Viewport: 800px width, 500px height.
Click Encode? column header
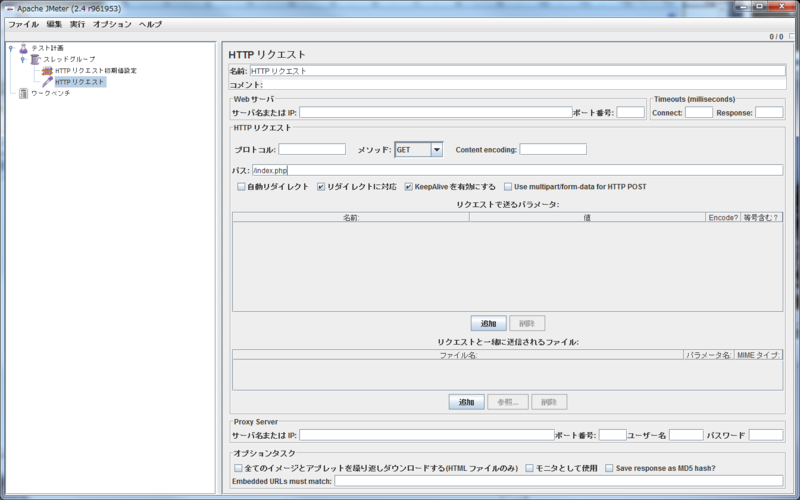pyautogui.click(x=723, y=217)
